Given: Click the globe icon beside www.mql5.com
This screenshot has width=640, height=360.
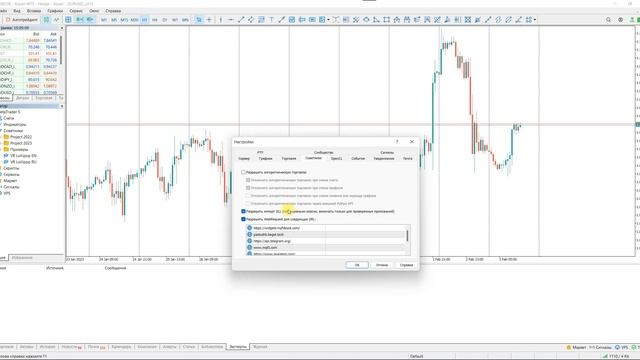Looking at the screenshot, I should (249, 248).
